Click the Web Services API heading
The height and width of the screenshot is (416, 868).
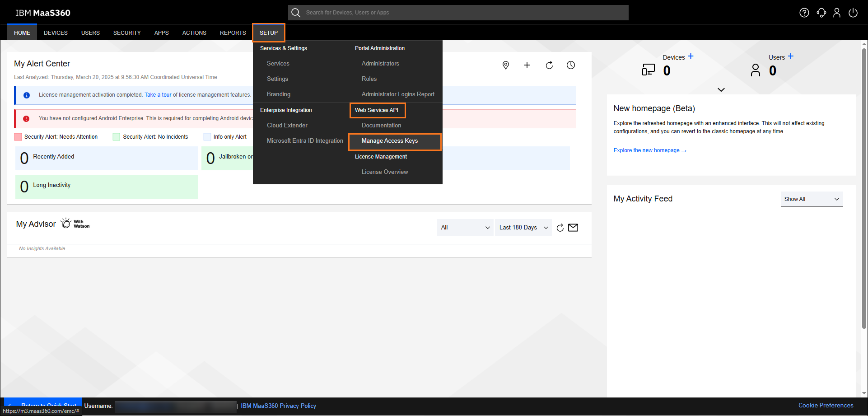(x=377, y=110)
